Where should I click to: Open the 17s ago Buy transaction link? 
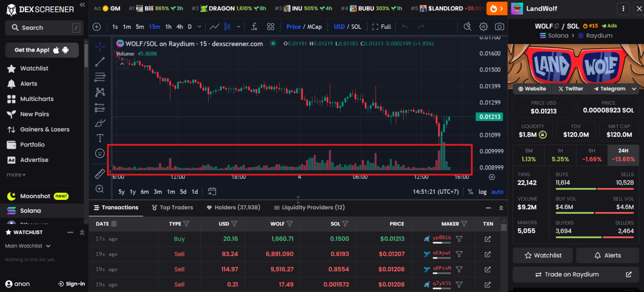click(488, 239)
